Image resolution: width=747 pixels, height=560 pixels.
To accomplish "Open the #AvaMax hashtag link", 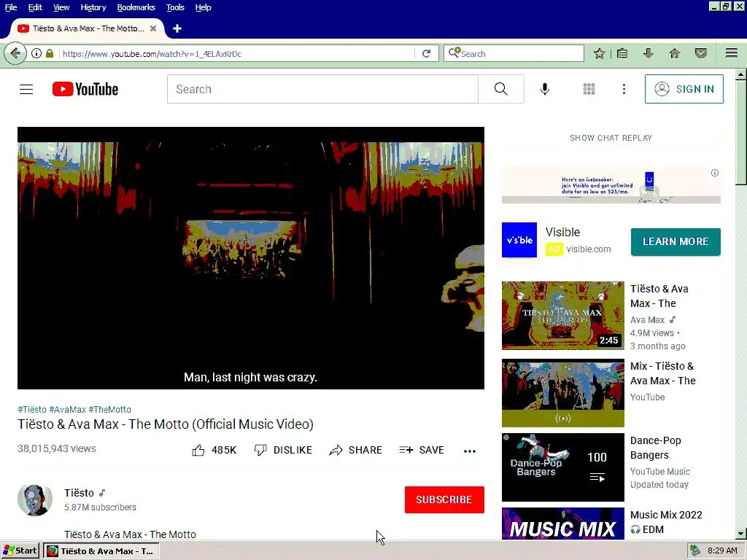I will click(x=68, y=410).
